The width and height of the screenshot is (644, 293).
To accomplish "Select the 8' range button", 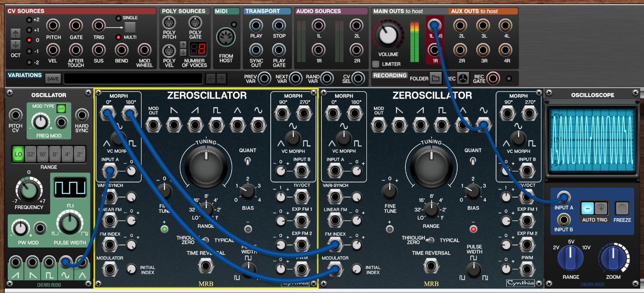I will [x=55, y=154].
